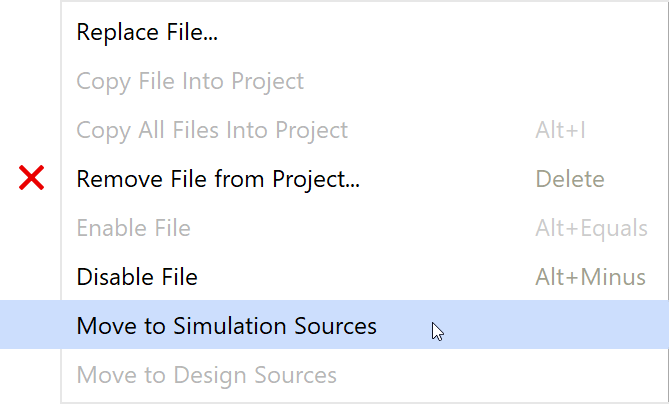
Task: Enable the file from context menu
Action: (x=133, y=228)
